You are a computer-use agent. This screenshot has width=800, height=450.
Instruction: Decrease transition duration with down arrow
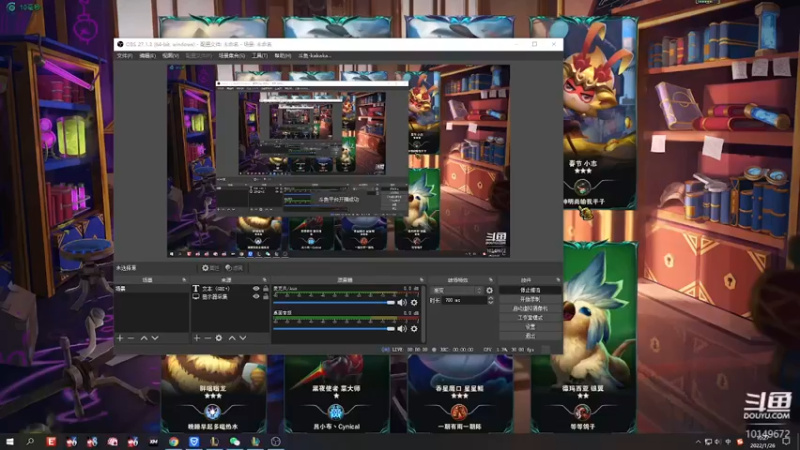click(x=490, y=303)
